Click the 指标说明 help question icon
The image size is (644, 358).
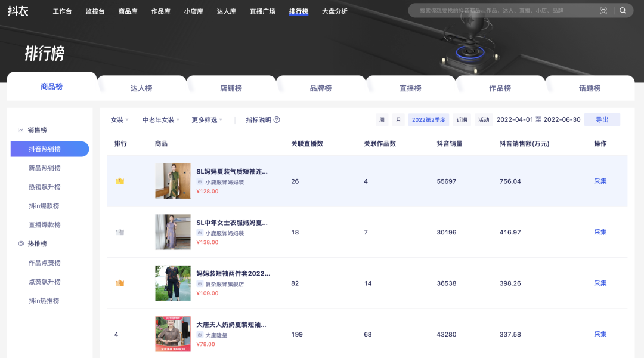pos(277,120)
